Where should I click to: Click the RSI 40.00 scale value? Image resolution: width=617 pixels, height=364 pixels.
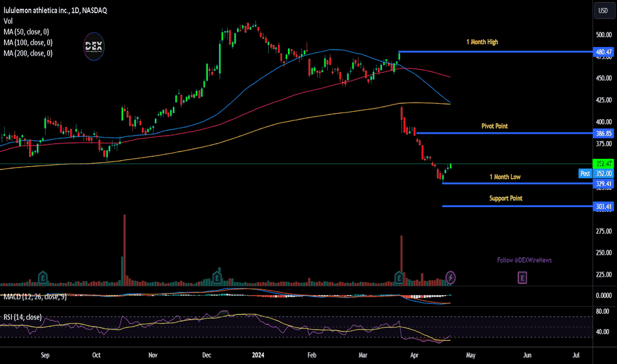click(x=603, y=332)
